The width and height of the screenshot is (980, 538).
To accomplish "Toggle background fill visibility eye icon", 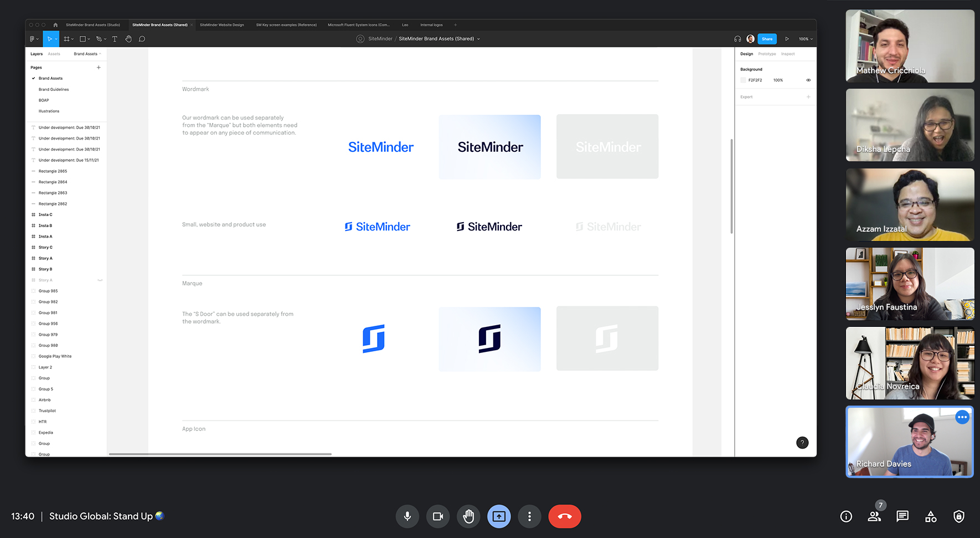I will 808,80.
